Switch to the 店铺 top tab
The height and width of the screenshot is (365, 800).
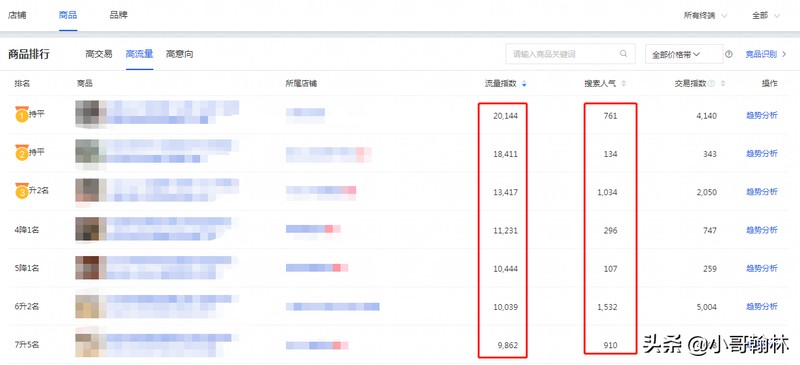[x=17, y=15]
